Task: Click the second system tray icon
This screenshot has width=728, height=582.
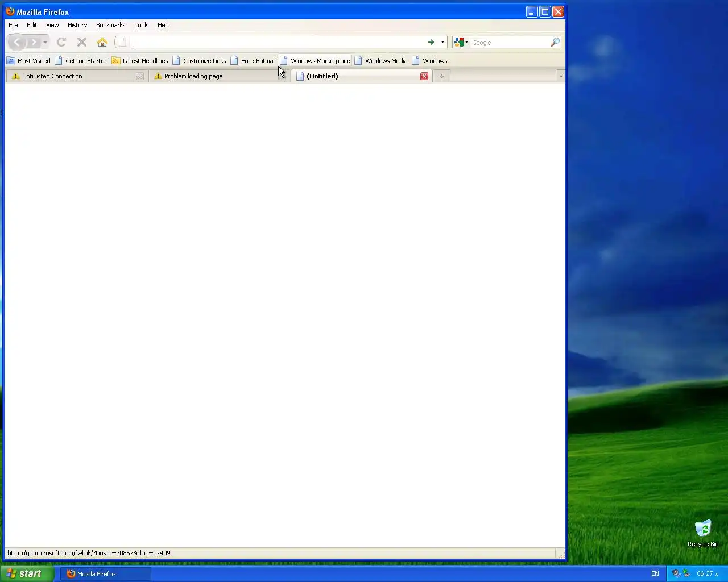Action: click(x=686, y=573)
